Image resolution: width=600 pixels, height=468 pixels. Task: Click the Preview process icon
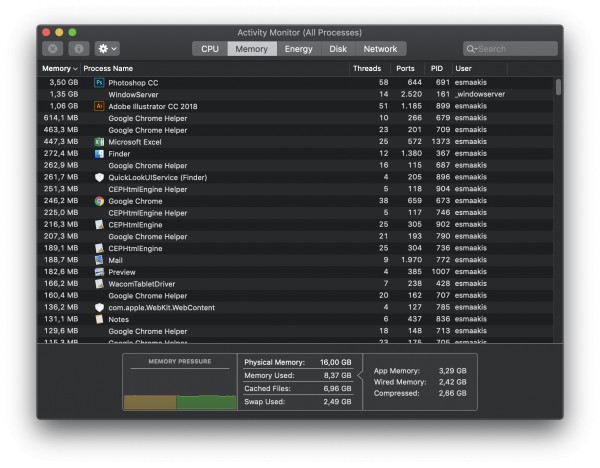(x=99, y=272)
